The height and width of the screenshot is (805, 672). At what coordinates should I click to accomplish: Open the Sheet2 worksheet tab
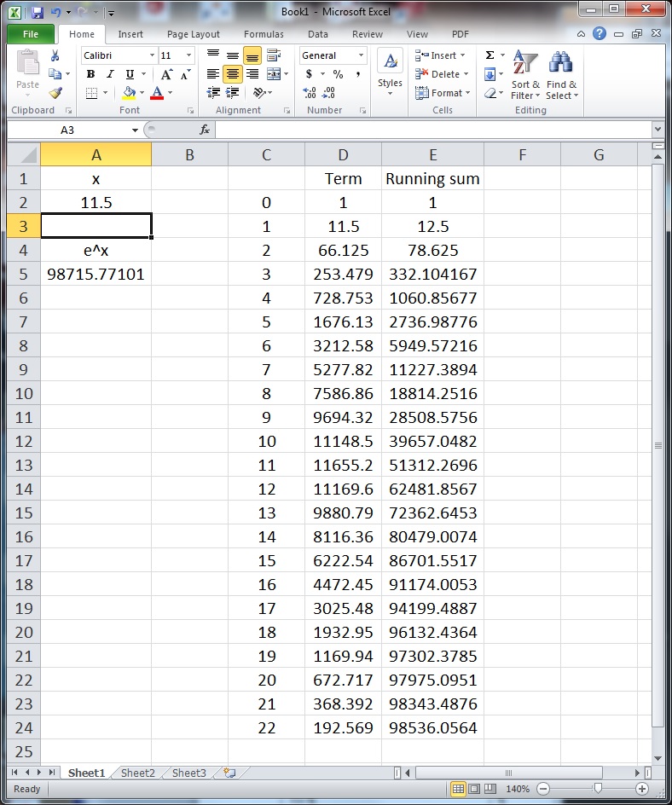pos(137,773)
